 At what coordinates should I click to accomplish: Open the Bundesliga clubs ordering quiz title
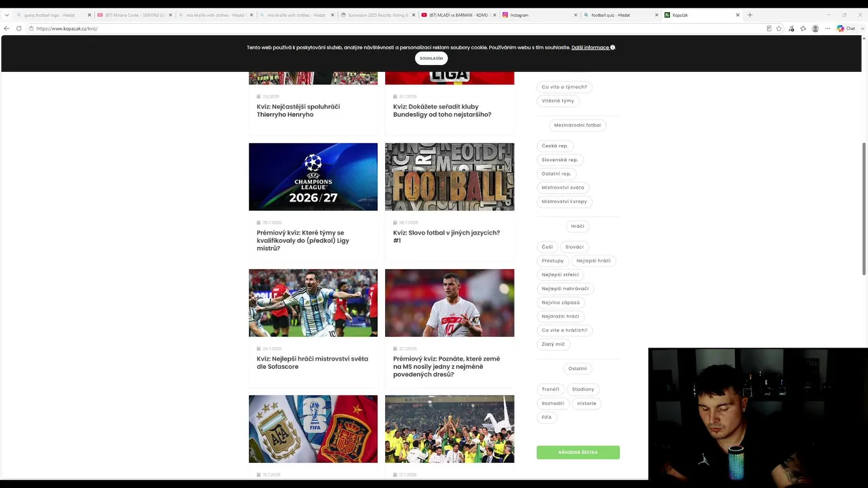point(442,110)
